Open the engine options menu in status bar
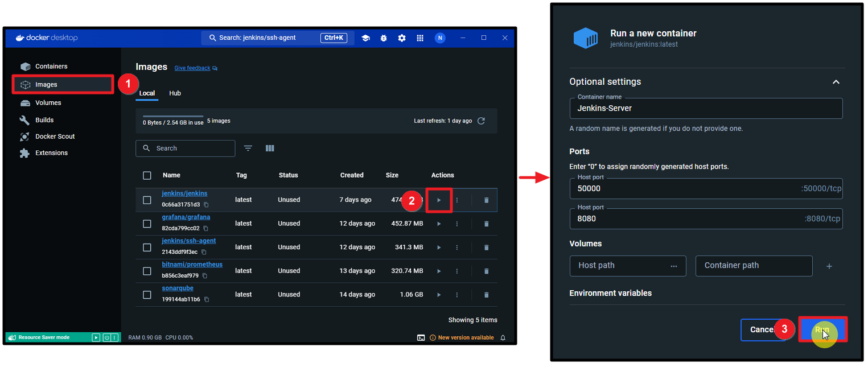 pyautogui.click(x=114, y=338)
